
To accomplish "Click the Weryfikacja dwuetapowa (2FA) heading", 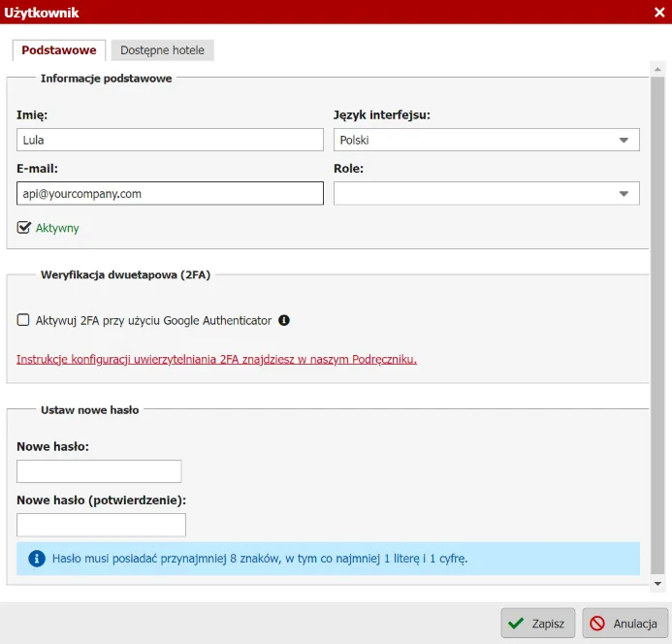I will pyautogui.click(x=125, y=274).
